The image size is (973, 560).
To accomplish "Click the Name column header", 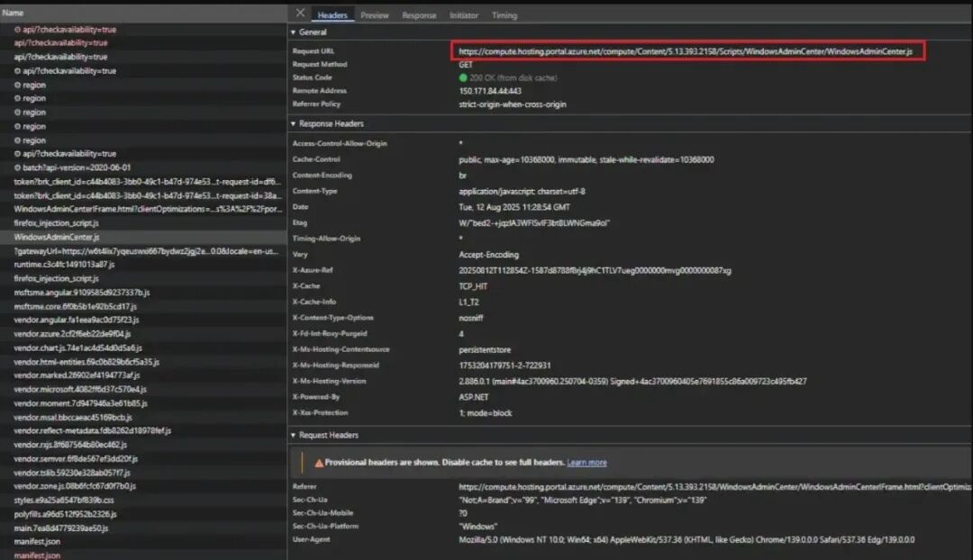I will pyautogui.click(x=14, y=12).
